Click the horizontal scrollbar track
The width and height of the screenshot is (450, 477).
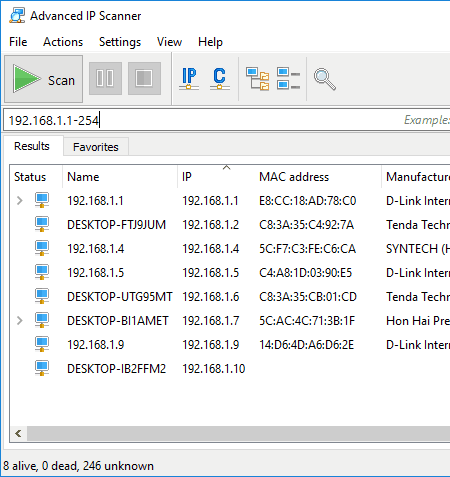click(238, 434)
